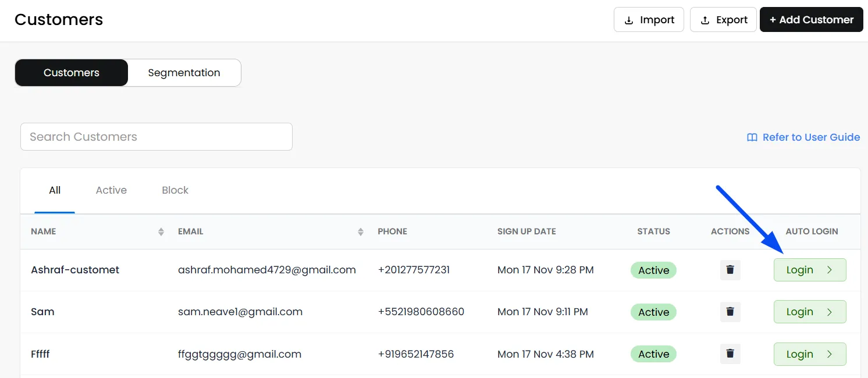This screenshot has width=868, height=378.
Task: Click the Ashraf-customet name cell
Action: [75, 270]
